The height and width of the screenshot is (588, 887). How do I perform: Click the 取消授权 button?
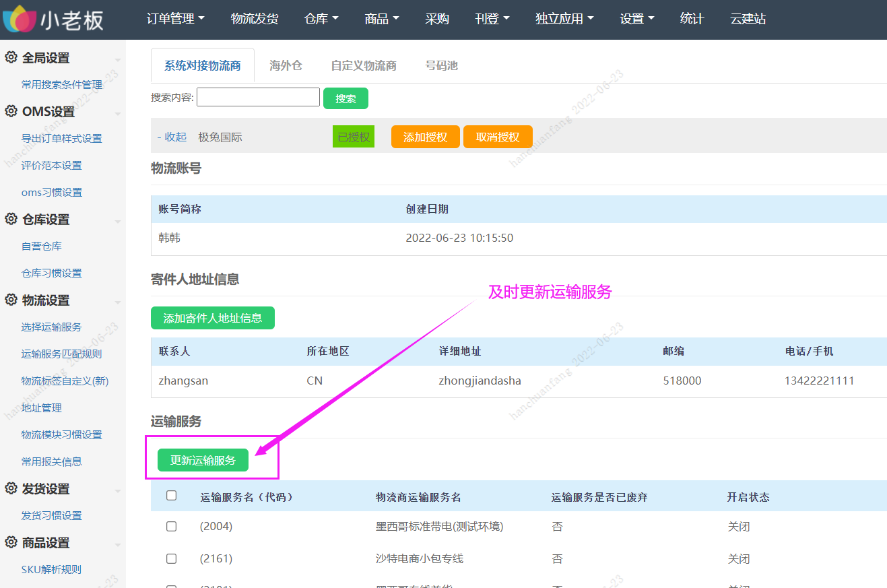(x=498, y=137)
